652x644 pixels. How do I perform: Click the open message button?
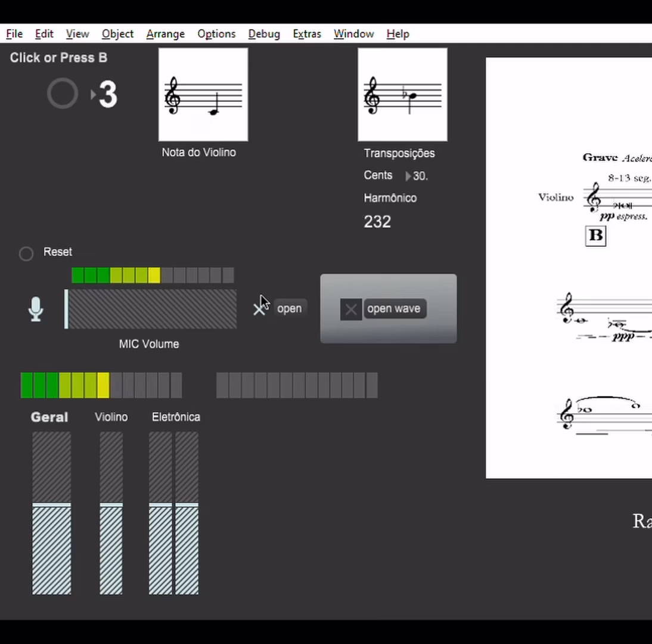click(290, 309)
